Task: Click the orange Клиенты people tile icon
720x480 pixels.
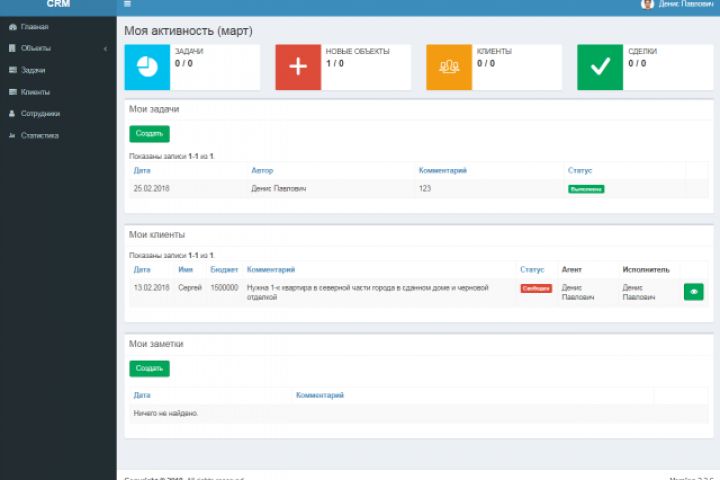Action: 449,67
